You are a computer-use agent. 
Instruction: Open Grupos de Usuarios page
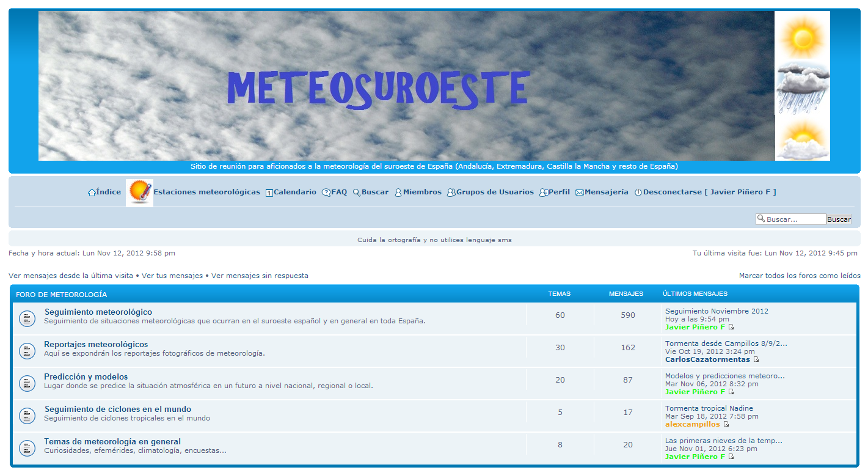point(495,192)
